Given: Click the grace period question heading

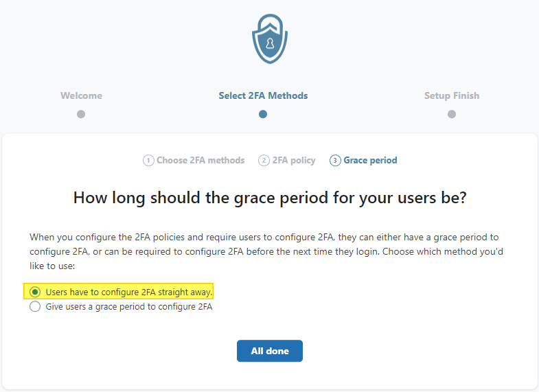Looking at the screenshot, I should [270, 198].
